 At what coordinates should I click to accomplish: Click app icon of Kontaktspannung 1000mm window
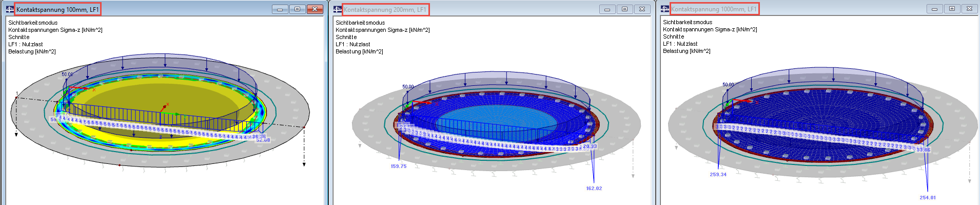click(x=665, y=9)
